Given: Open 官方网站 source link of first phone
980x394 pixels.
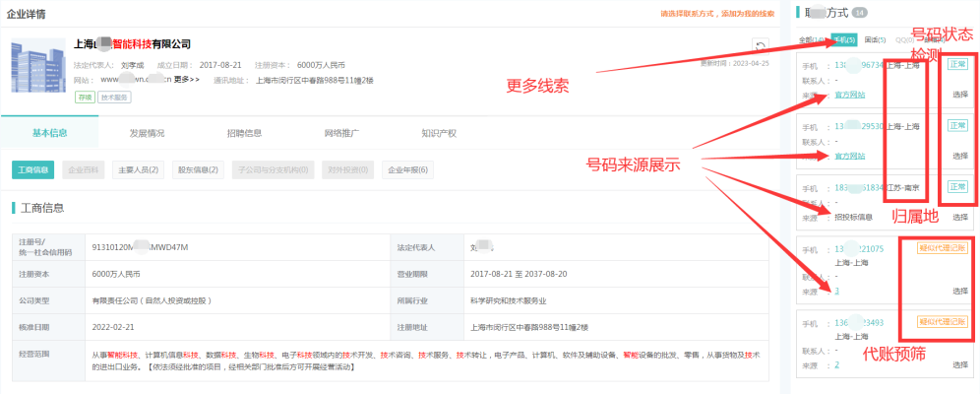Looking at the screenshot, I should [850, 95].
